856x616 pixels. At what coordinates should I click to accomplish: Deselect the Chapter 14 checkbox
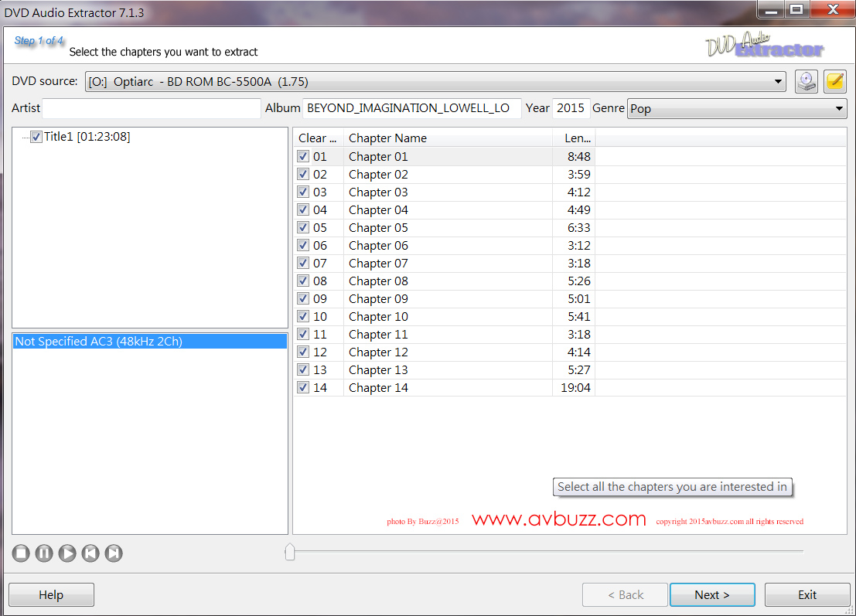(x=303, y=387)
